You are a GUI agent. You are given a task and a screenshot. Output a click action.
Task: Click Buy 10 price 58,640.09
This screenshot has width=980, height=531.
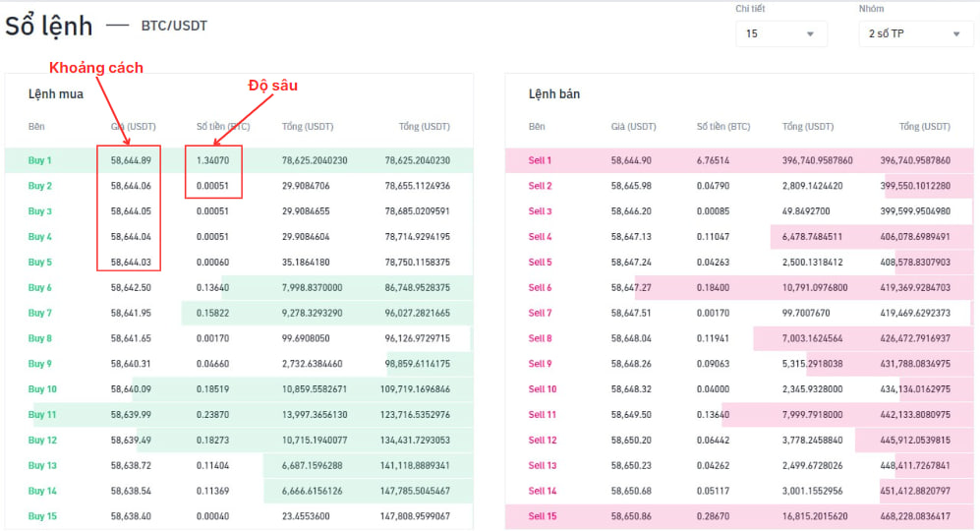pos(131,389)
